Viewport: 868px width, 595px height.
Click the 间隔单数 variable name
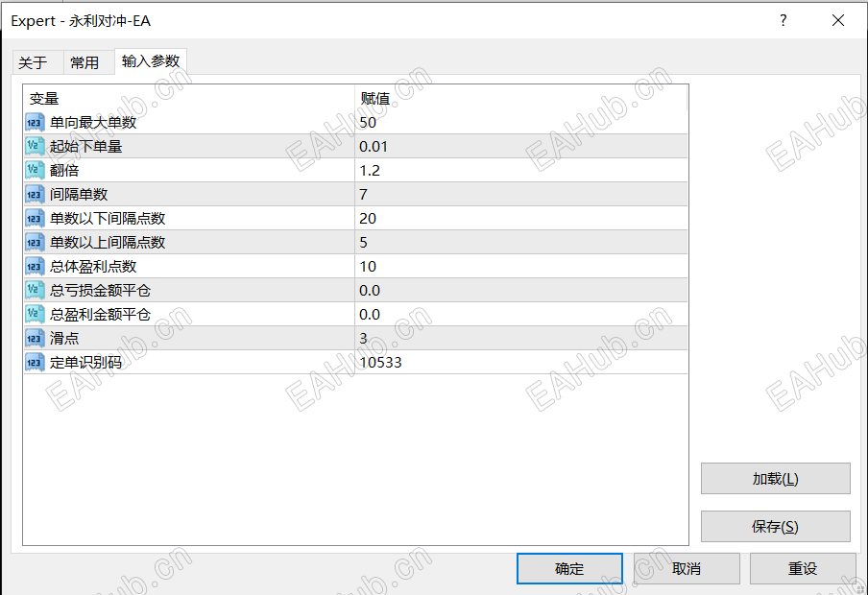(79, 194)
